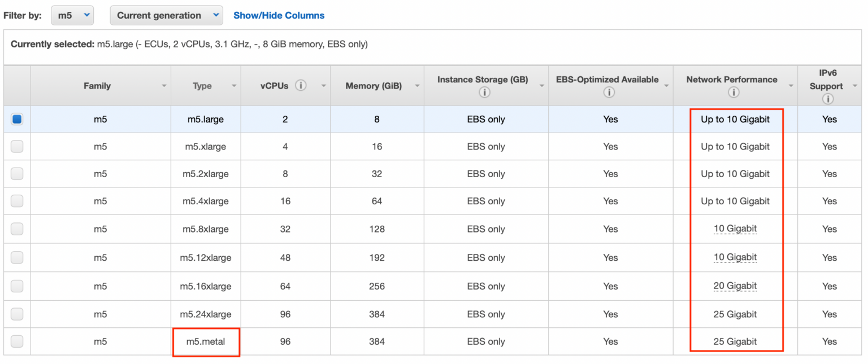Click the m5.24xlarge type cell
The height and width of the screenshot is (364, 868).
[206, 314]
